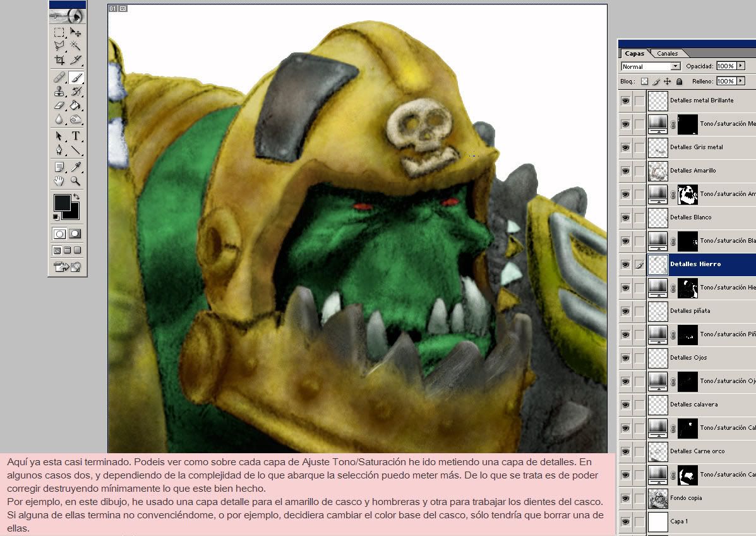
Task: Hide the Detalles Hierro layer
Action: 625,264
